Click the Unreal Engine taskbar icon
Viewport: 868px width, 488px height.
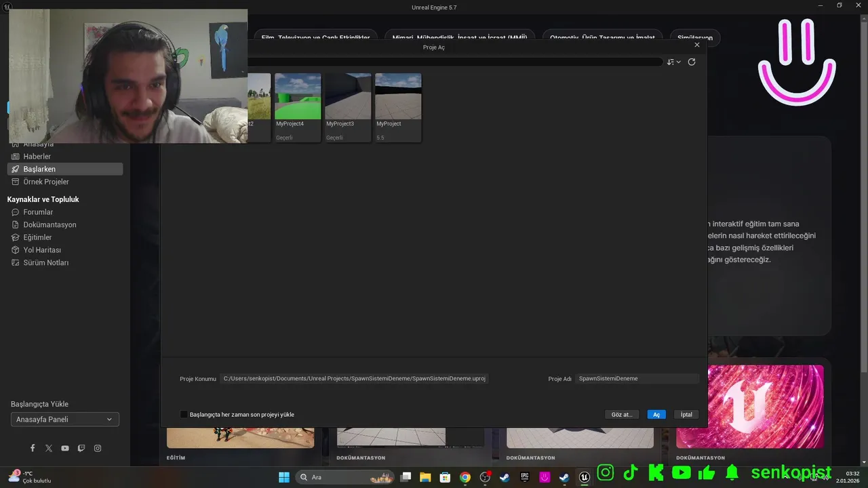click(584, 477)
